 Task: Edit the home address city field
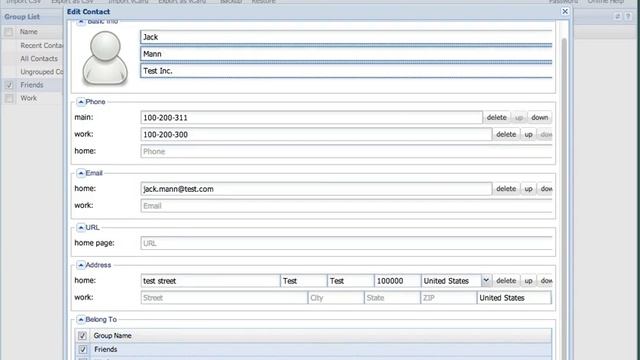304,281
